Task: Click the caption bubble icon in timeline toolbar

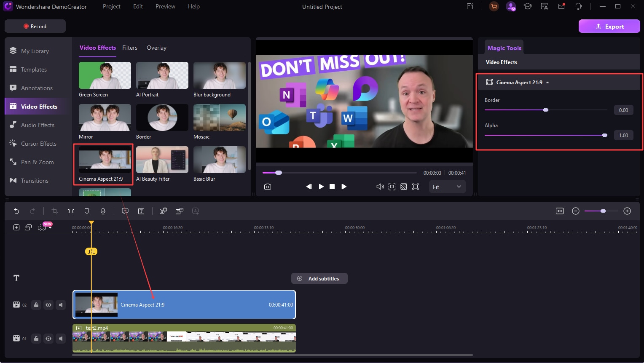Action: click(x=125, y=211)
